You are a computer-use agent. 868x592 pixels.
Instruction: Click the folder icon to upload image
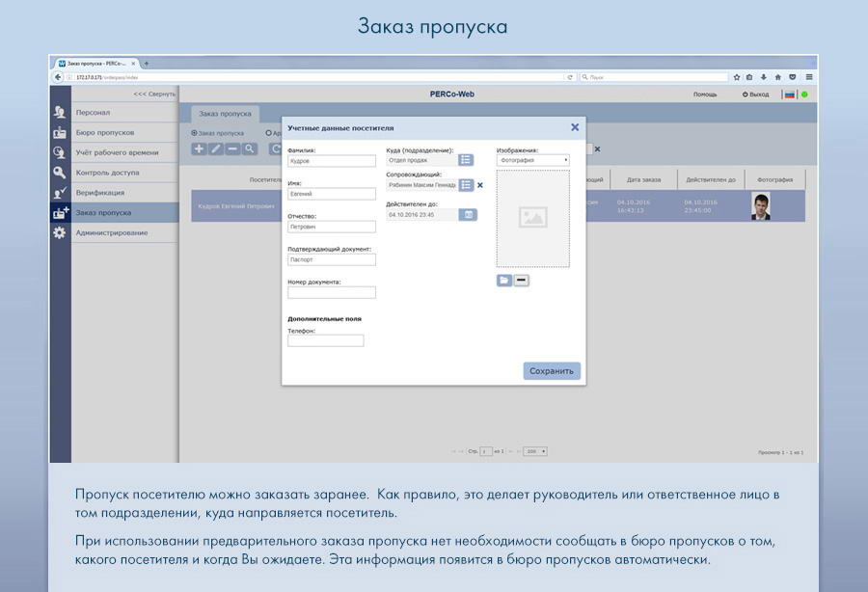(504, 280)
